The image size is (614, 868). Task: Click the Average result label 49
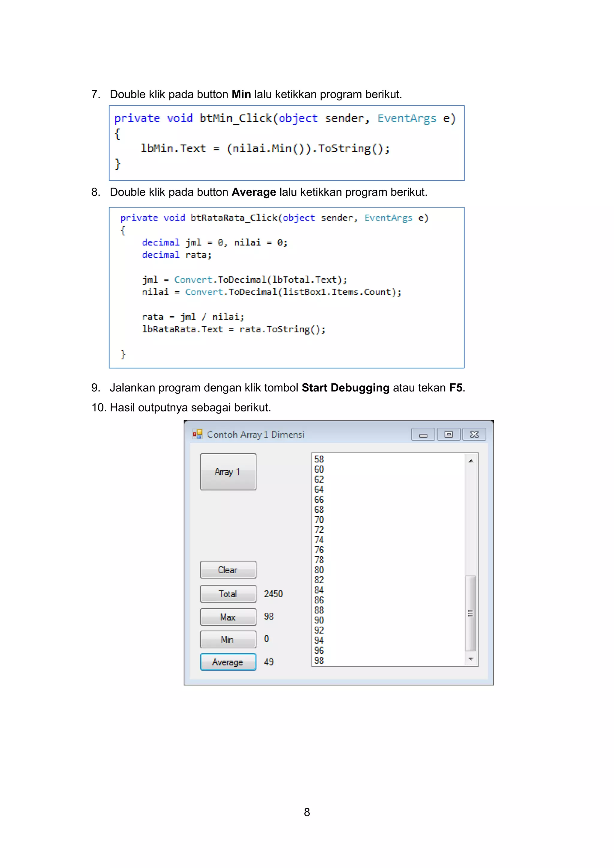click(x=268, y=662)
